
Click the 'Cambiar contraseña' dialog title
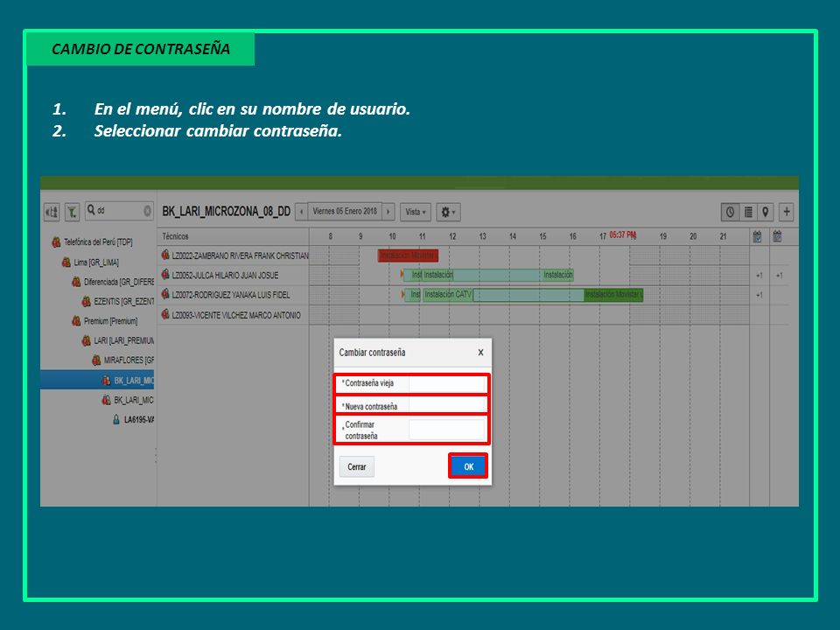373,353
